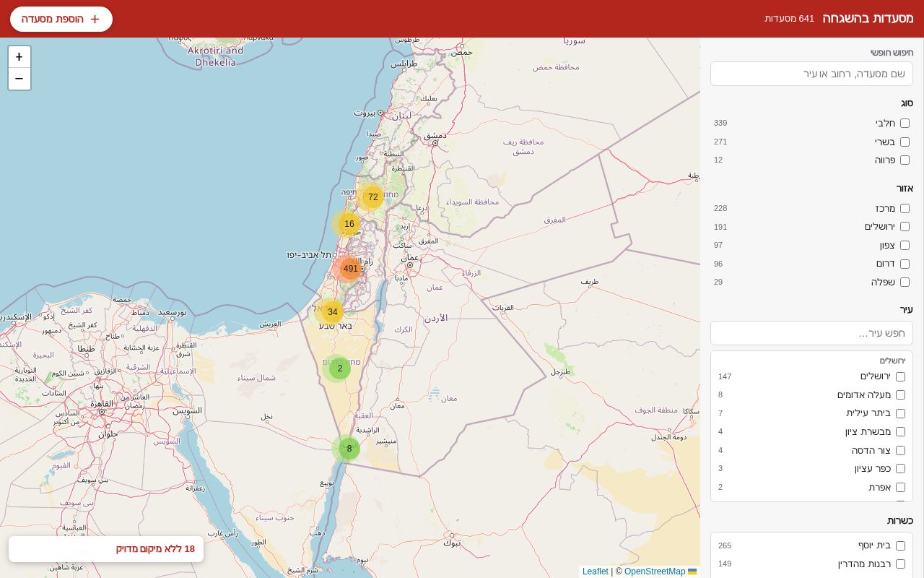This screenshot has height=578, width=924.
Task: Check the ביתר עילית city filter
Action: click(900, 413)
